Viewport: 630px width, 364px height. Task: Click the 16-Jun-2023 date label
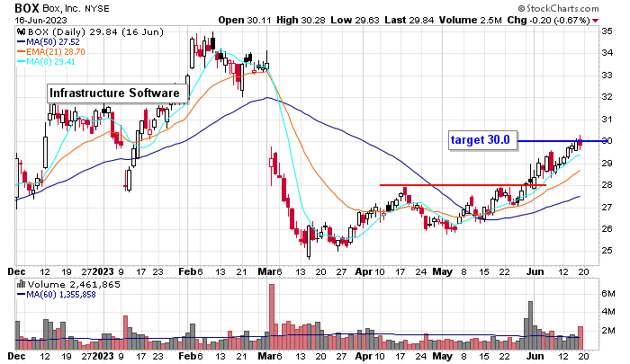[41, 20]
